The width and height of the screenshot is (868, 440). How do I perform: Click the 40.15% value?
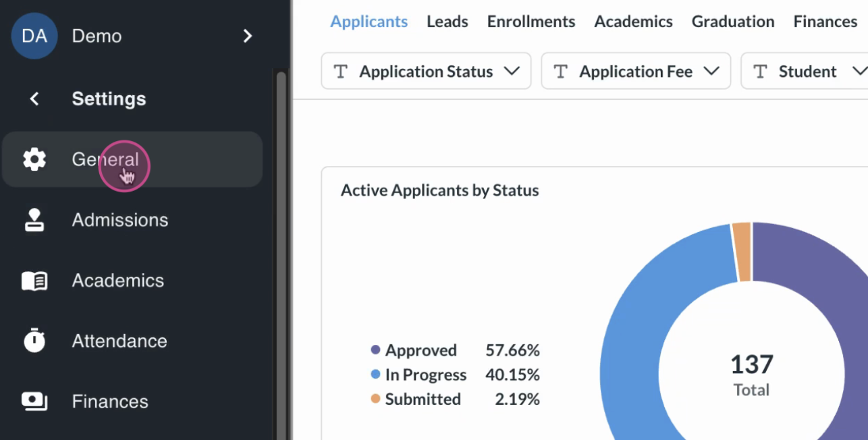[513, 375]
